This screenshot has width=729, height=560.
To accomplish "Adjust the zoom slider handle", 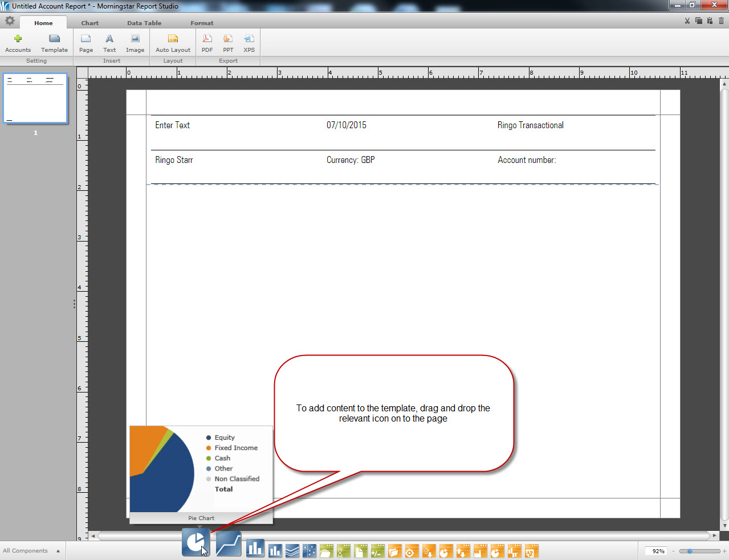I will point(690,551).
